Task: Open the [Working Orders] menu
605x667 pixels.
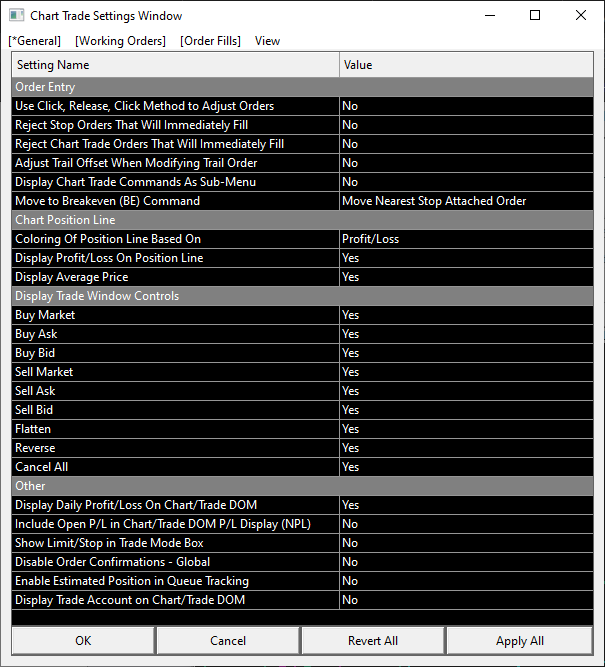Action: [120, 41]
